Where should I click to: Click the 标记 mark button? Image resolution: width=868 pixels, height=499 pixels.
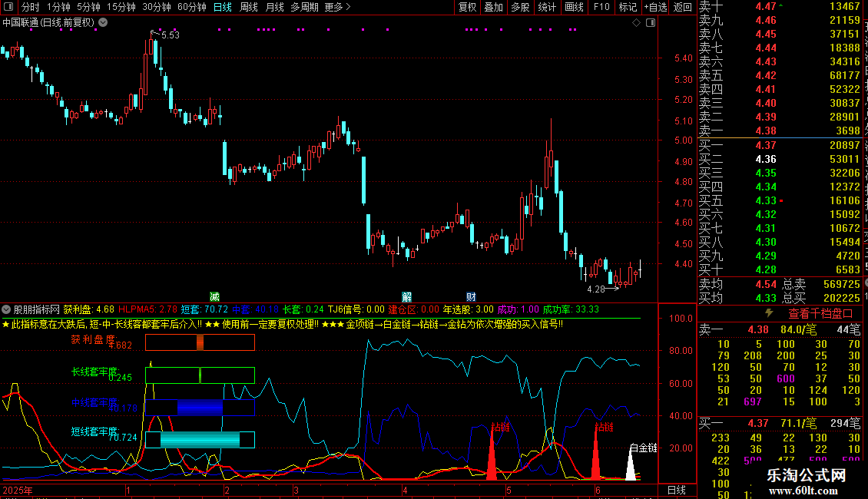pyautogui.click(x=628, y=7)
